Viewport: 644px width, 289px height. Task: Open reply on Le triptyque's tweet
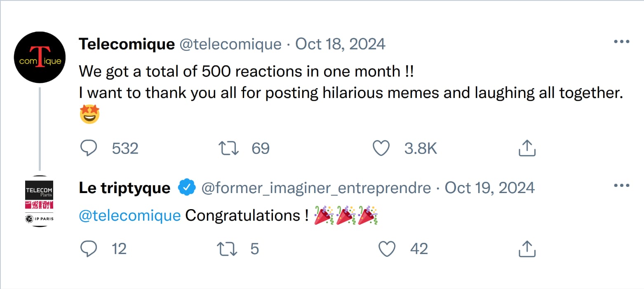pos(88,249)
